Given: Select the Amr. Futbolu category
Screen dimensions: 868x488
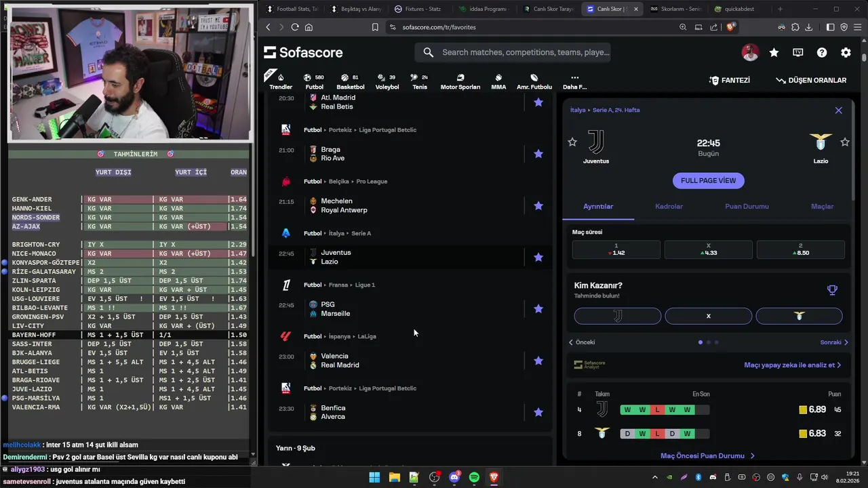Looking at the screenshot, I should (534, 81).
